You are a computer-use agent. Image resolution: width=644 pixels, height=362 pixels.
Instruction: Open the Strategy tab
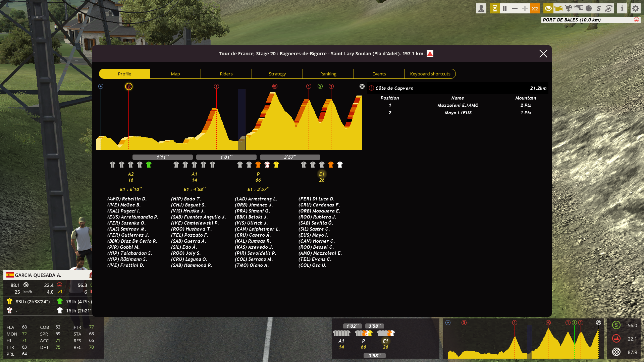click(277, 74)
